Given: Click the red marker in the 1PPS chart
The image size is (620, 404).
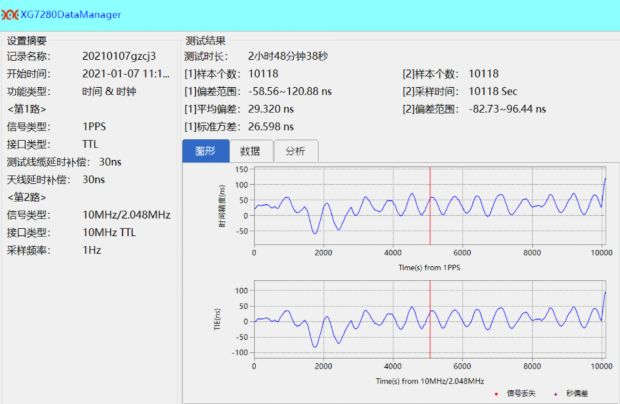Looking at the screenshot, I should (x=430, y=205).
